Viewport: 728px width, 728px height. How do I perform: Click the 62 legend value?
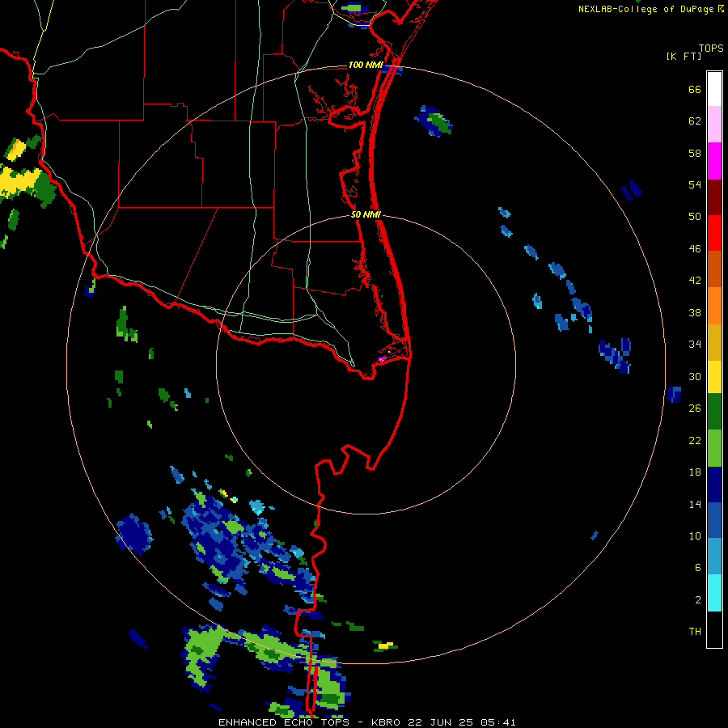pyautogui.click(x=695, y=121)
